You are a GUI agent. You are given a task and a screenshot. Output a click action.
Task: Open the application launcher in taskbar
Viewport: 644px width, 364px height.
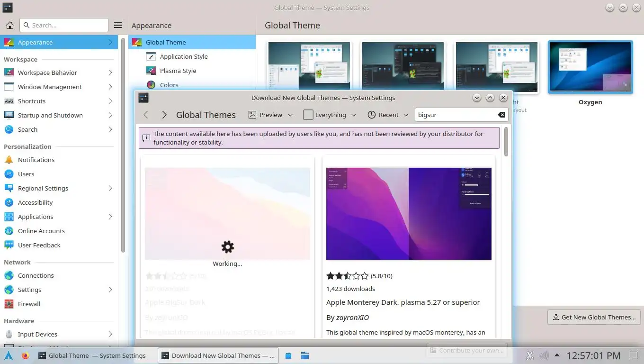pos(9,355)
